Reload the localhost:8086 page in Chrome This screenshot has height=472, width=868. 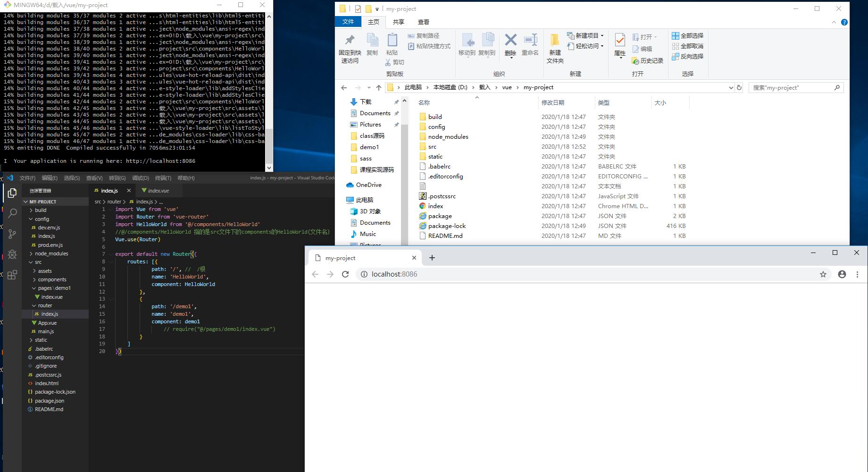click(345, 274)
